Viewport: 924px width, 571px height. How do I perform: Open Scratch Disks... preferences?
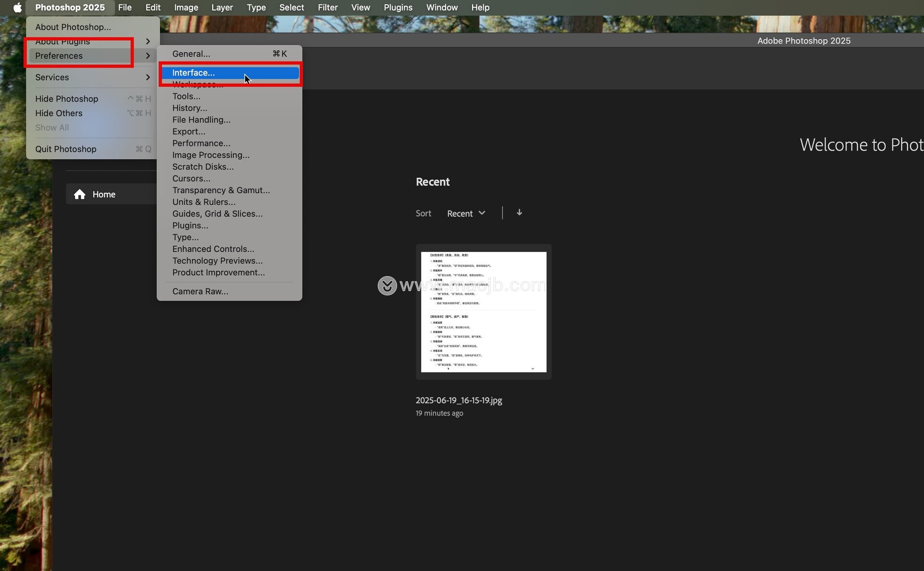pos(230,167)
